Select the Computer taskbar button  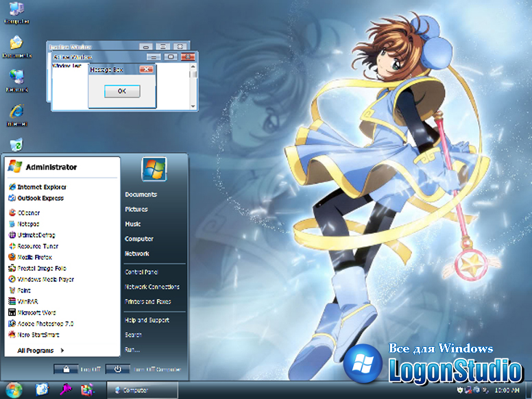point(142,390)
